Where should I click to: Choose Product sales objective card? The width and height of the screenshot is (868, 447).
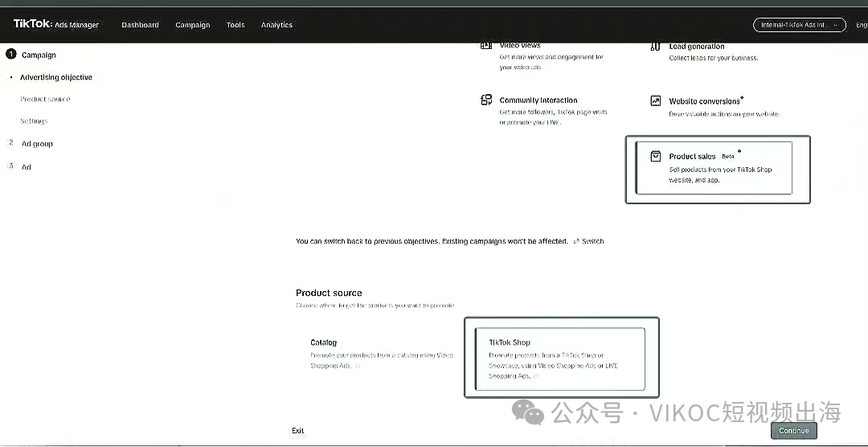click(714, 168)
